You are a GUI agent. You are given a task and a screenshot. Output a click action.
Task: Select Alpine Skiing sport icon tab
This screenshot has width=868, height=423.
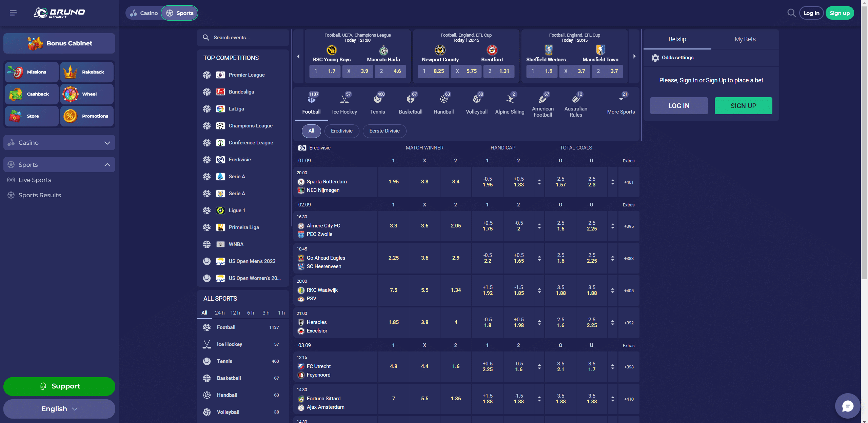click(510, 103)
